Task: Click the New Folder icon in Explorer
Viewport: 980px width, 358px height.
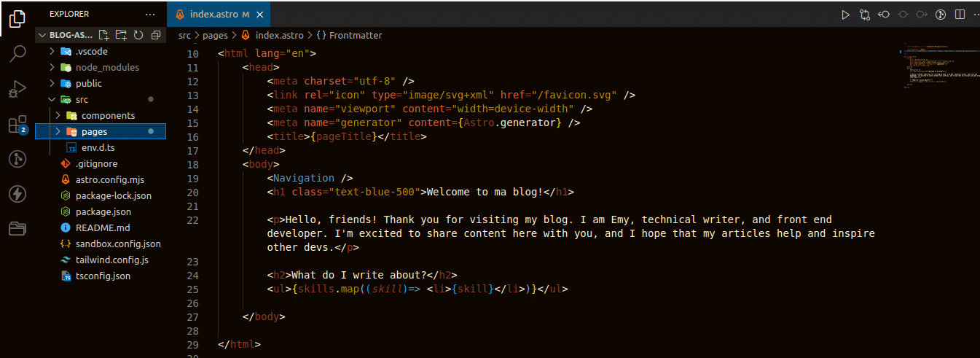Action: (x=120, y=35)
